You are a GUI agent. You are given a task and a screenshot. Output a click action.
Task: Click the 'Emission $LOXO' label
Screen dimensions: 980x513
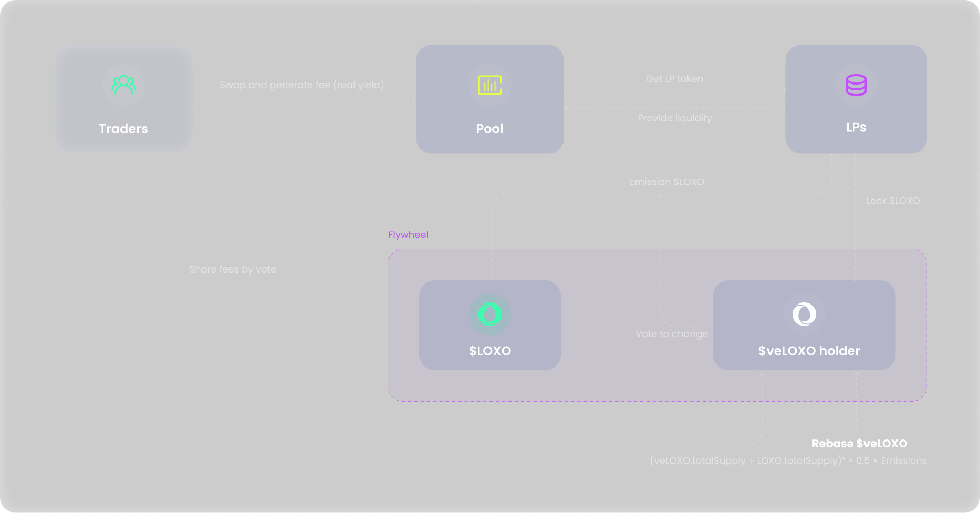coord(667,182)
